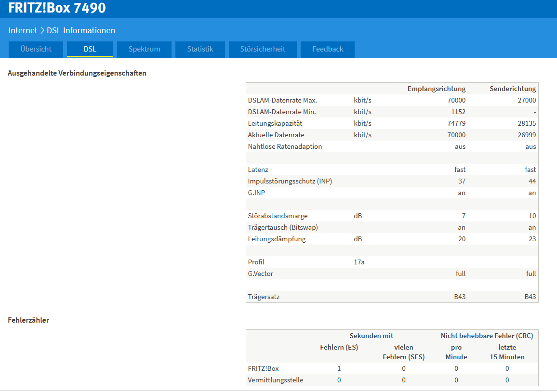
Task: Click the INP value 44
Action: click(x=532, y=181)
